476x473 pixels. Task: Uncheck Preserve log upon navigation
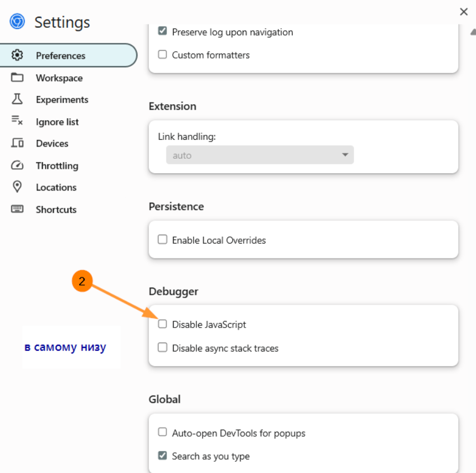[163, 32]
